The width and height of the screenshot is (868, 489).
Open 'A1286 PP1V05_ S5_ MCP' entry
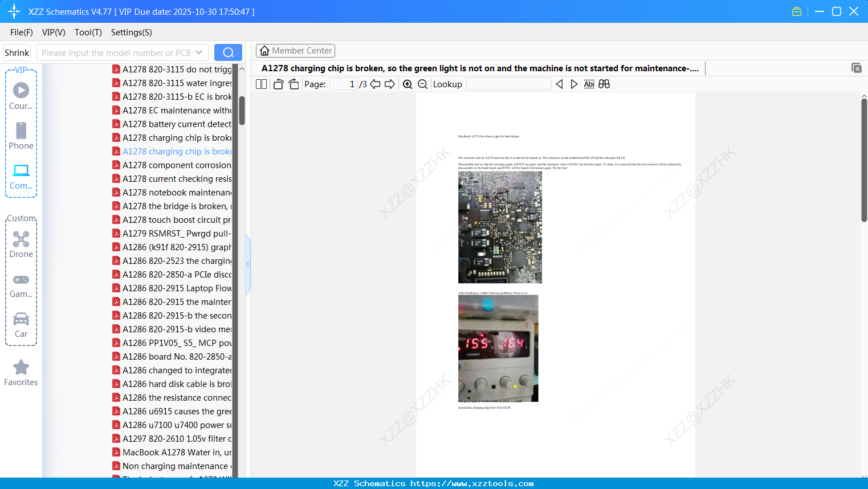click(x=172, y=343)
